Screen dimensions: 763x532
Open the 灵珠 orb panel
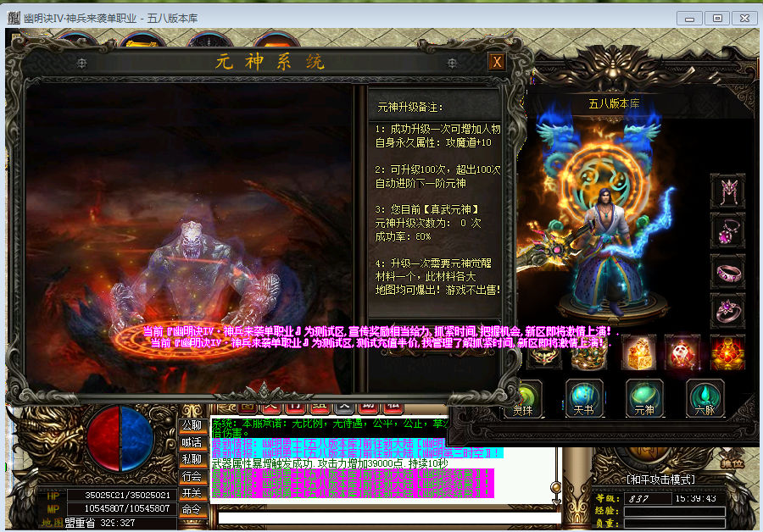coord(526,399)
